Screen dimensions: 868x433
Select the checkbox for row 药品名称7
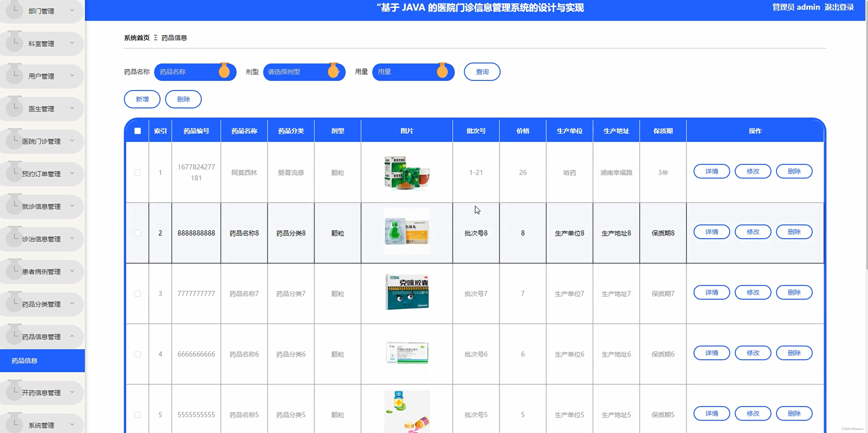(x=137, y=294)
